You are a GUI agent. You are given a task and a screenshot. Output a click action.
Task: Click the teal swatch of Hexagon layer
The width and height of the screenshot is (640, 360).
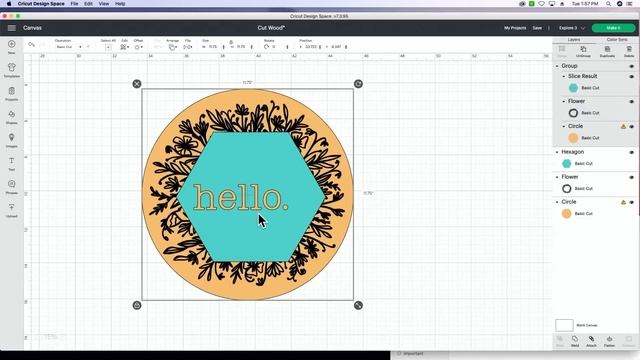[x=567, y=163]
